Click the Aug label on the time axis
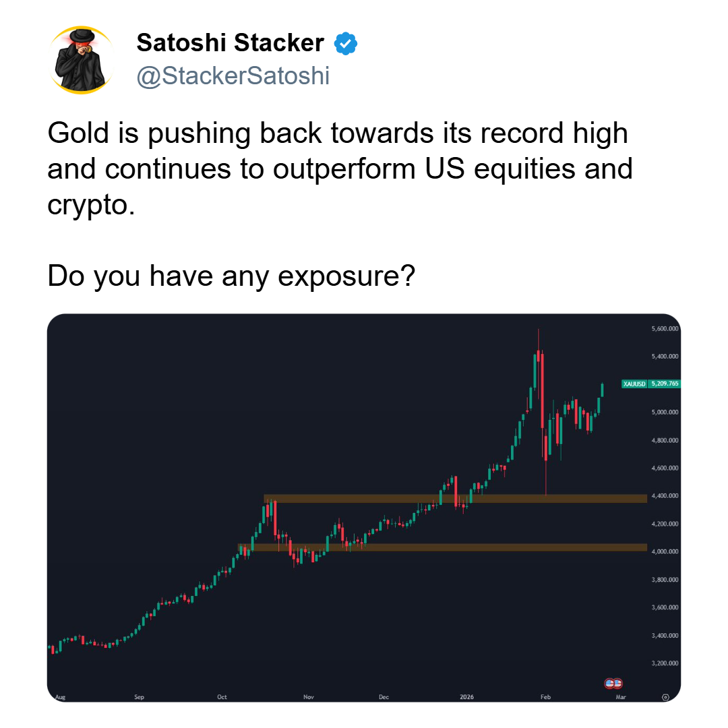The width and height of the screenshot is (728, 728). coord(59,697)
